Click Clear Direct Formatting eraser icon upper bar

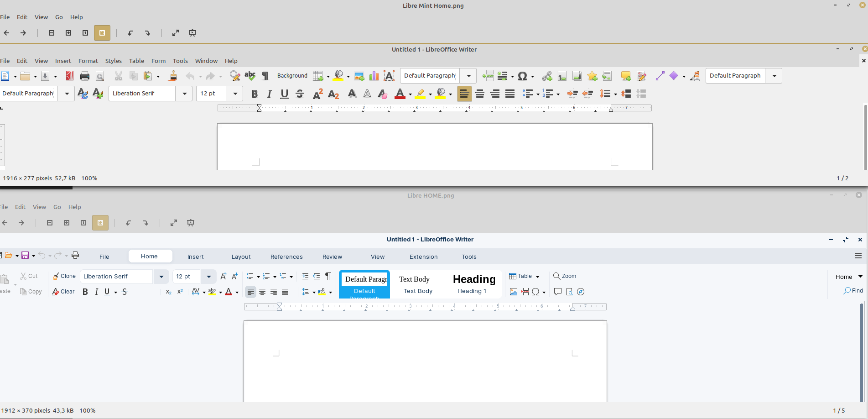(x=382, y=94)
